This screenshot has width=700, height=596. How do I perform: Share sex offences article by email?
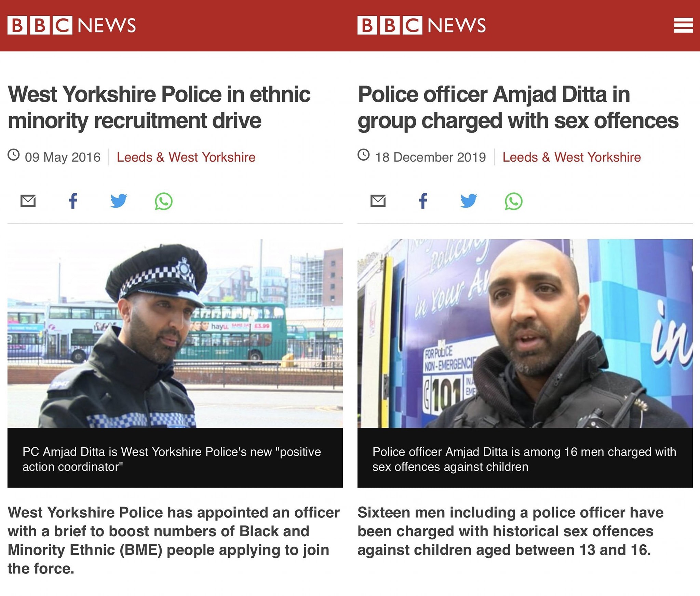point(378,201)
